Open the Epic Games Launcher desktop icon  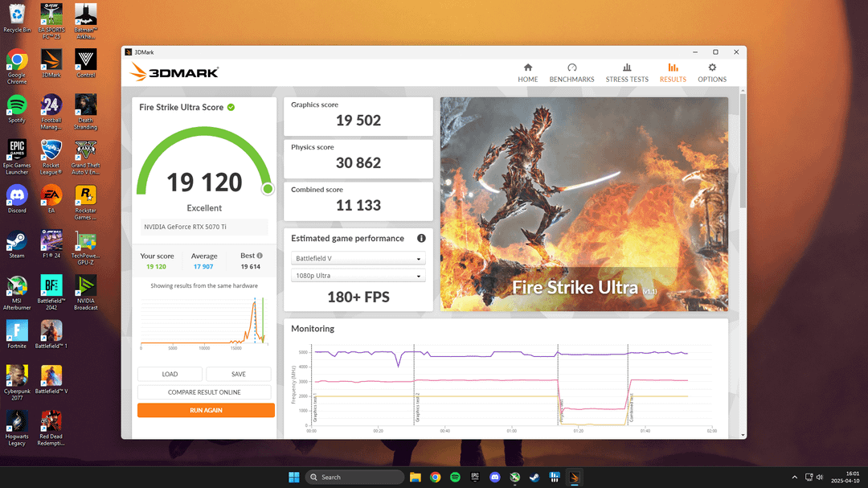[17, 158]
